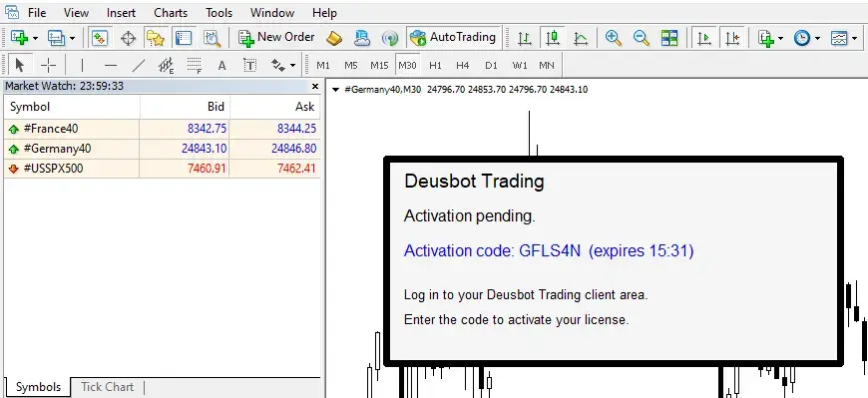Close the Market Watch panel
Screen dimensions: 868x398
(x=315, y=87)
